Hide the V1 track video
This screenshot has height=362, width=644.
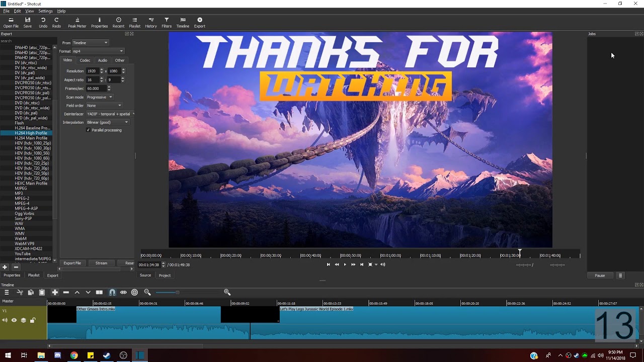[x=14, y=320]
